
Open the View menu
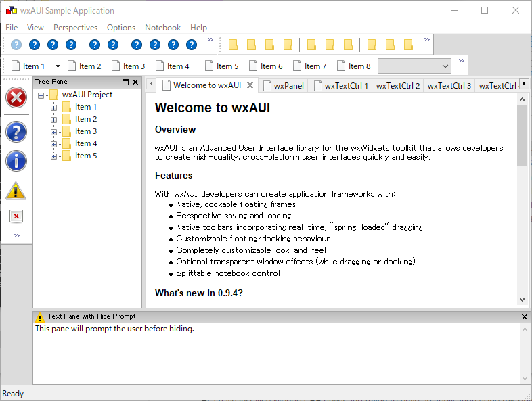35,28
